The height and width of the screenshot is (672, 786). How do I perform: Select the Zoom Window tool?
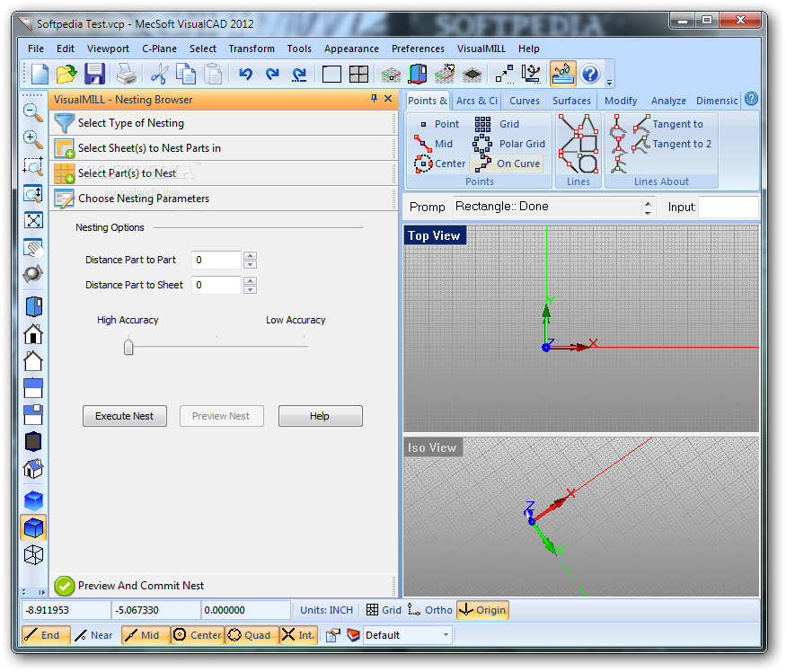33,166
